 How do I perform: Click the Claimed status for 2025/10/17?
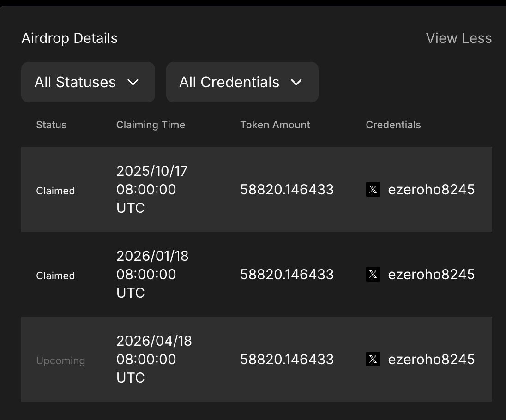[55, 191]
